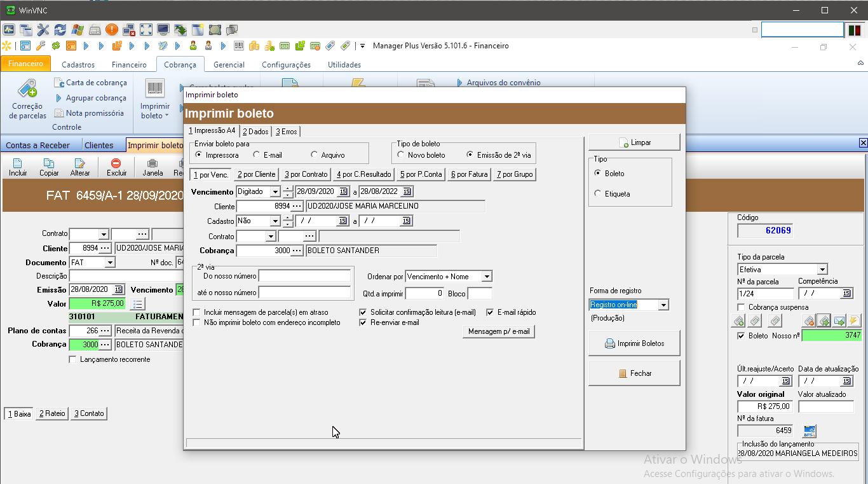The width and height of the screenshot is (868, 484).
Task: Click the Correção de parcelas ribbon icon
Action: pyautogui.click(x=27, y=90)
